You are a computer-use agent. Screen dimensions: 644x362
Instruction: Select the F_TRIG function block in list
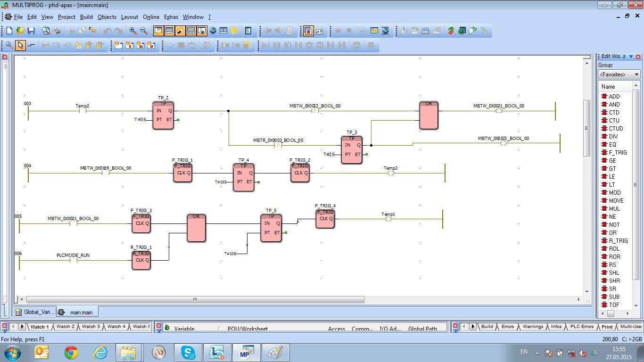click(617, 153)
